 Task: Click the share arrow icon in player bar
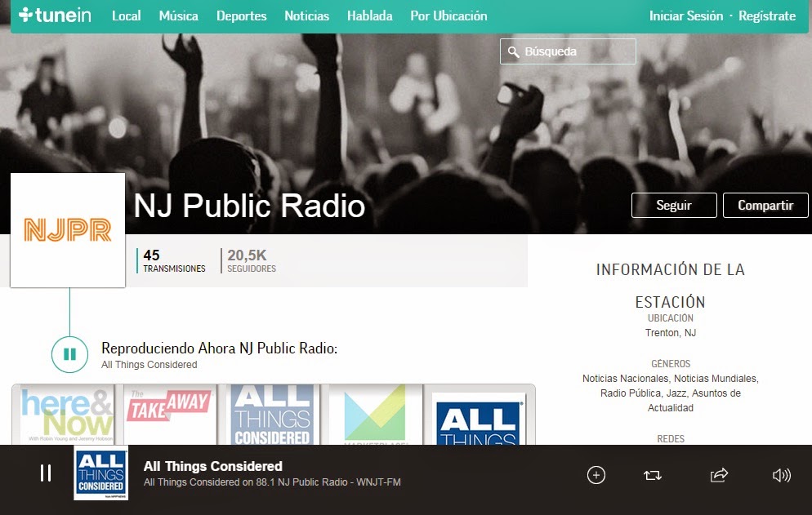[719, 475]
